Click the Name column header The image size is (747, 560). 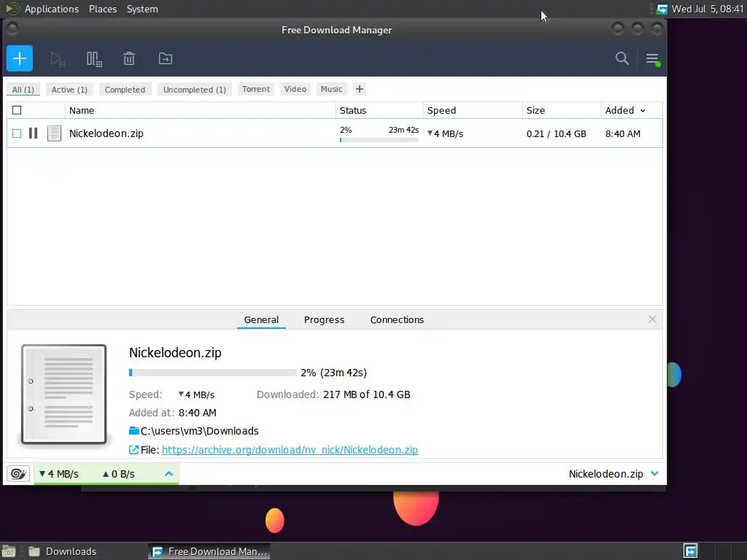click(x=200, y=111)
